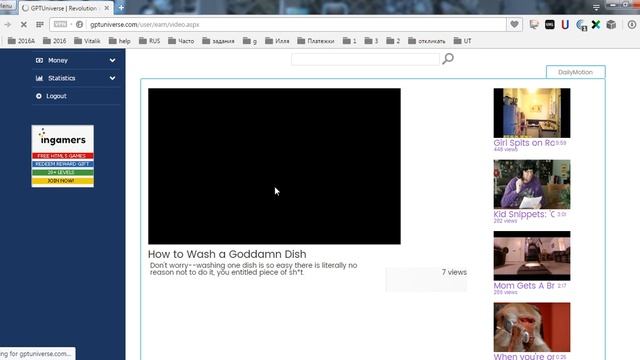The height and width of the screenshot is (360, 640).
Task: Open the bookmarks folder labeled 3
Action: tap(371, 41)
